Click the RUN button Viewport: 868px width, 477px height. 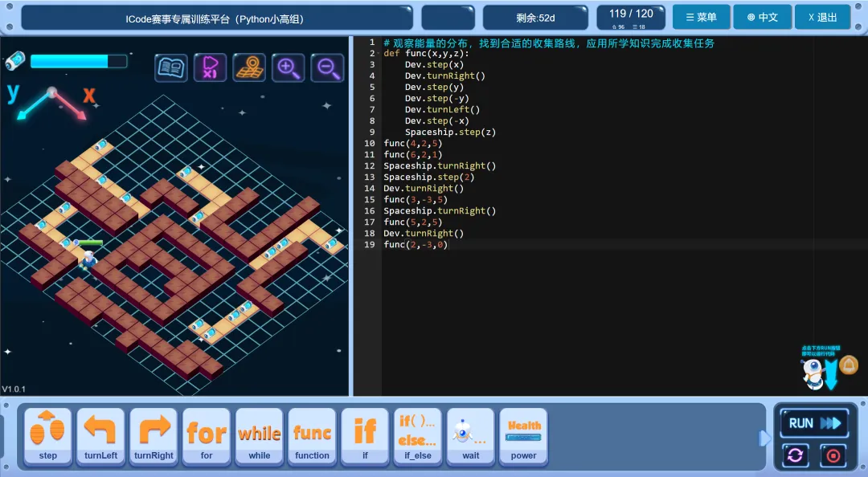click(x=813, y=423)
